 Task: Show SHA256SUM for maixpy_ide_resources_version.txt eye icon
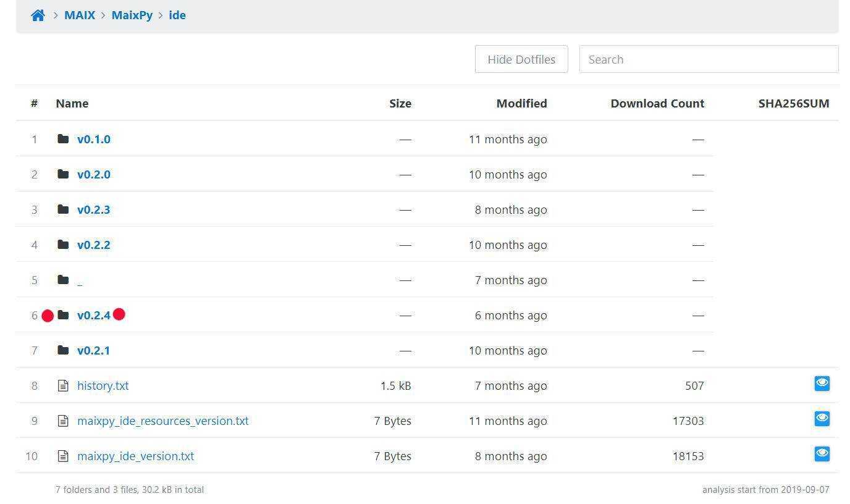[822, 419]
